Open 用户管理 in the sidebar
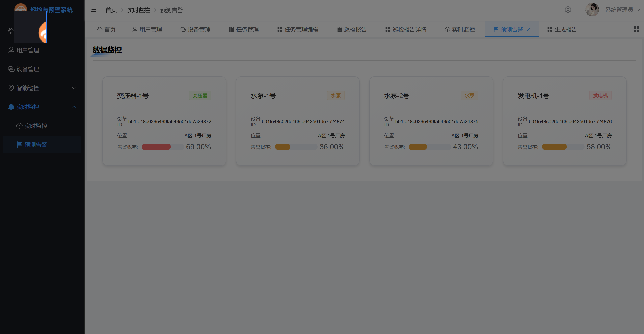 tap(27, 50)
